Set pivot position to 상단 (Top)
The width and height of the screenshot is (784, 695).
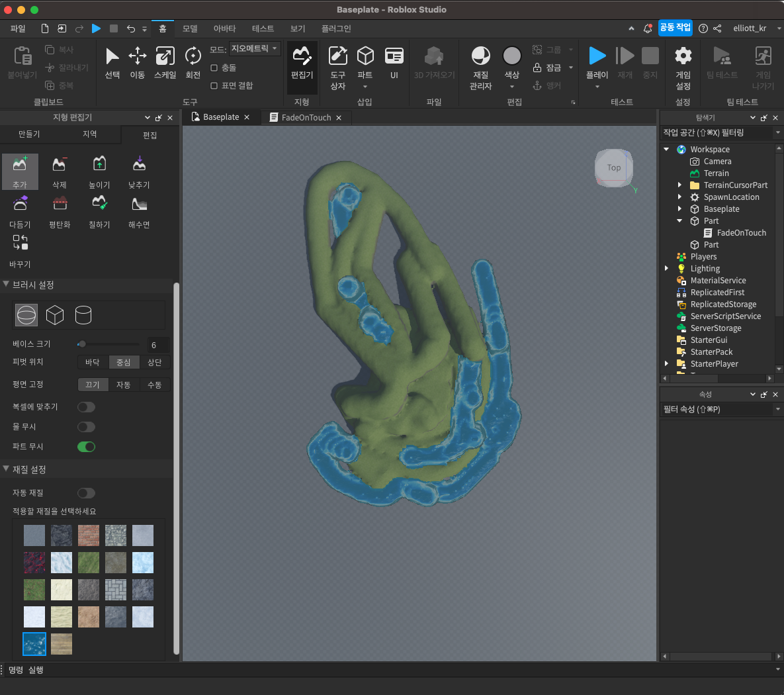155,362
